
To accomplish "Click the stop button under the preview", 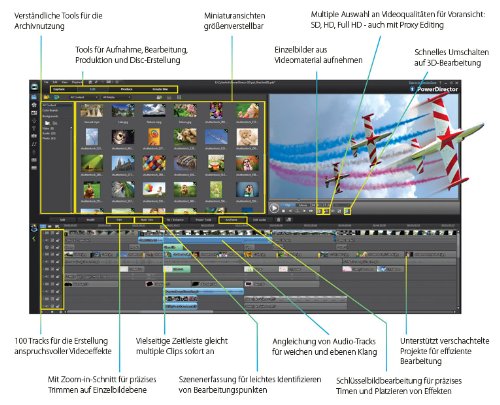I will pyautogui.click(x=284, y=211).
